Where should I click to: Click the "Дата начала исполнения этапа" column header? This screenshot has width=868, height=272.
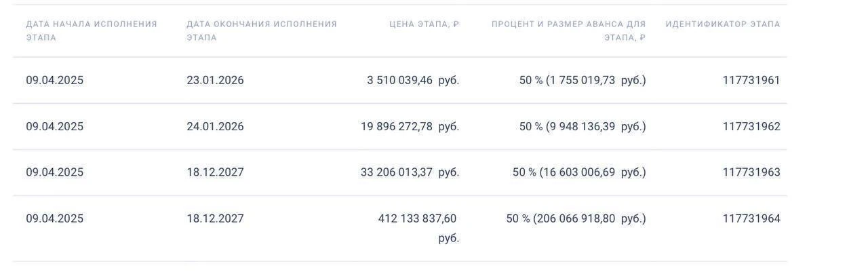coord(92,31)
